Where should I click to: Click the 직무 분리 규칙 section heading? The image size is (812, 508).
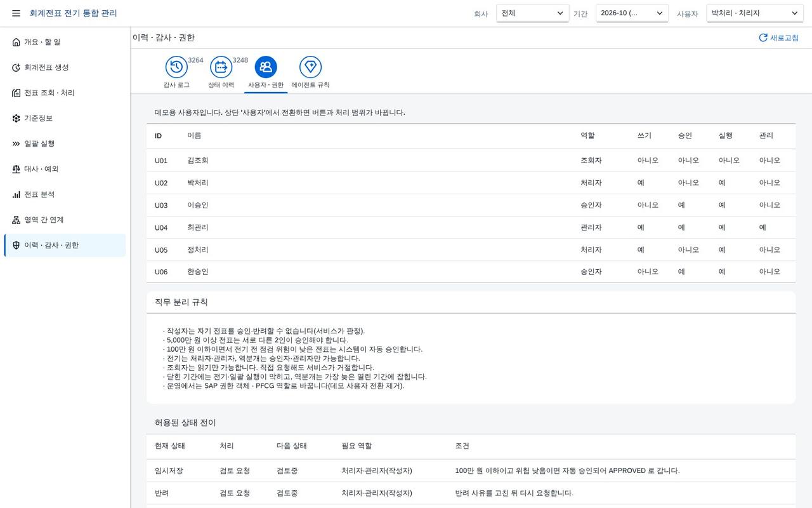[x=181, y=302]
